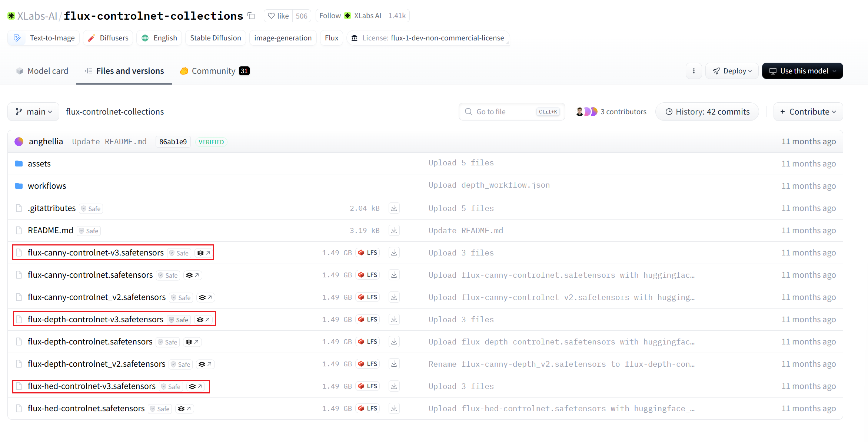Open README.md file
This screenshot has width=868, height=442.
50,230
